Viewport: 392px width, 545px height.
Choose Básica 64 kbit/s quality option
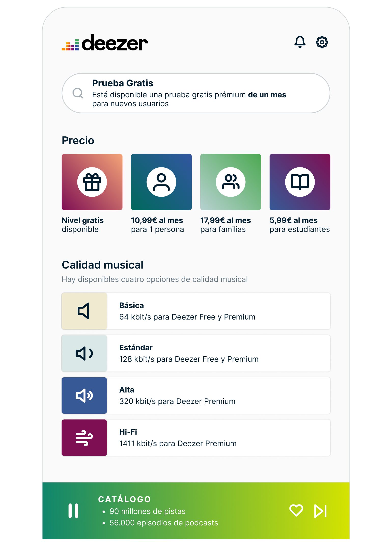point(196,311)
